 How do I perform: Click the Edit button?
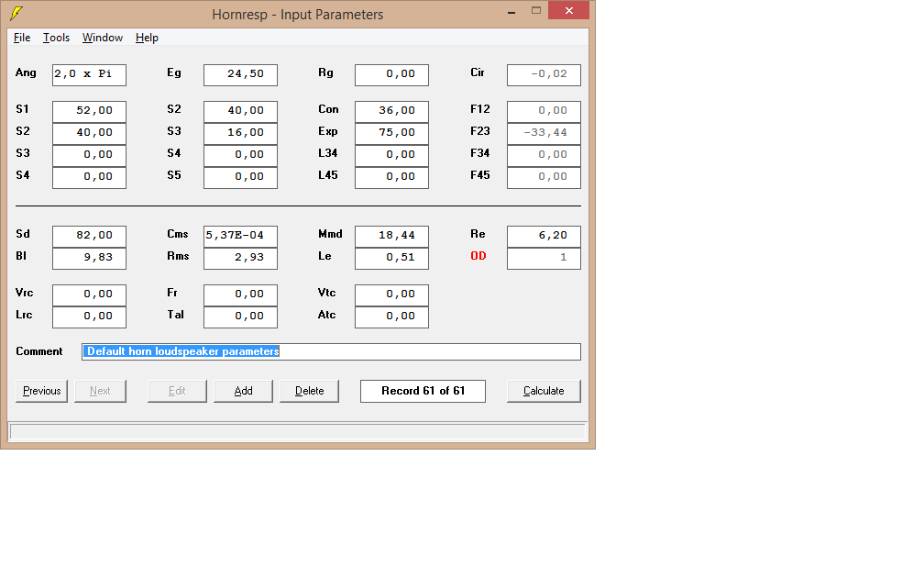coord(177,391)
